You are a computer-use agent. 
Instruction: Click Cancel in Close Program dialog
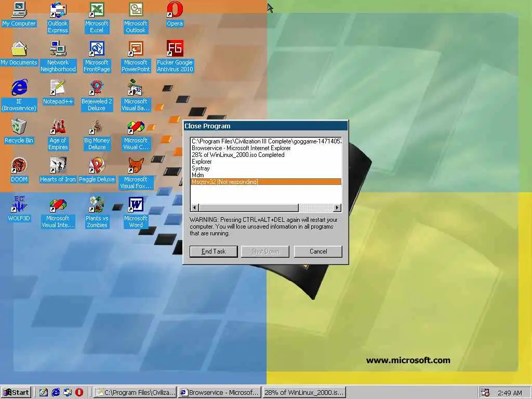318,251
